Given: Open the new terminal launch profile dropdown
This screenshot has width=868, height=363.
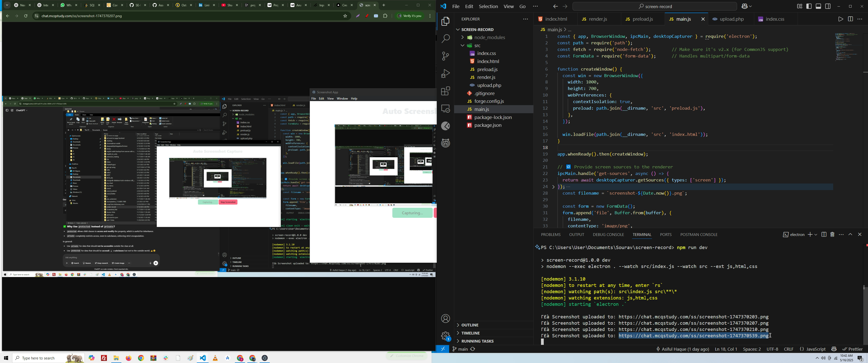Looking at the screenshot, I should (816, 235).
